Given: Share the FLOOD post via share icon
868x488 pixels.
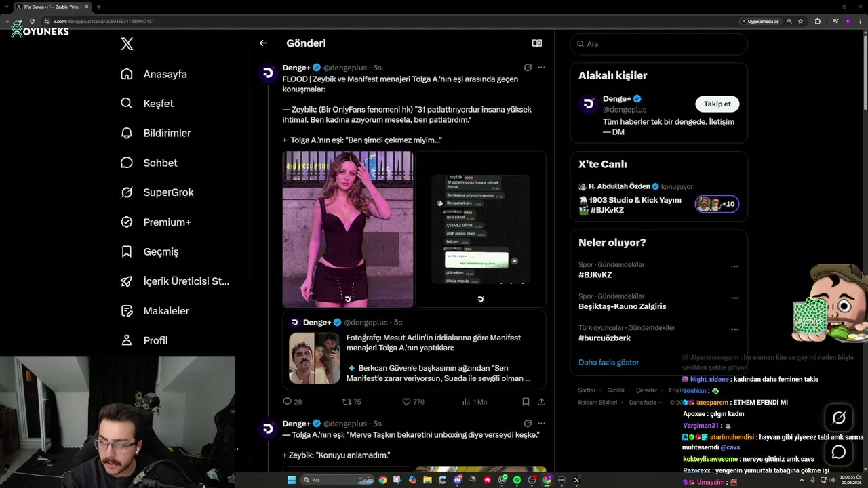Looking at the screenshot, I should point(541,402).
